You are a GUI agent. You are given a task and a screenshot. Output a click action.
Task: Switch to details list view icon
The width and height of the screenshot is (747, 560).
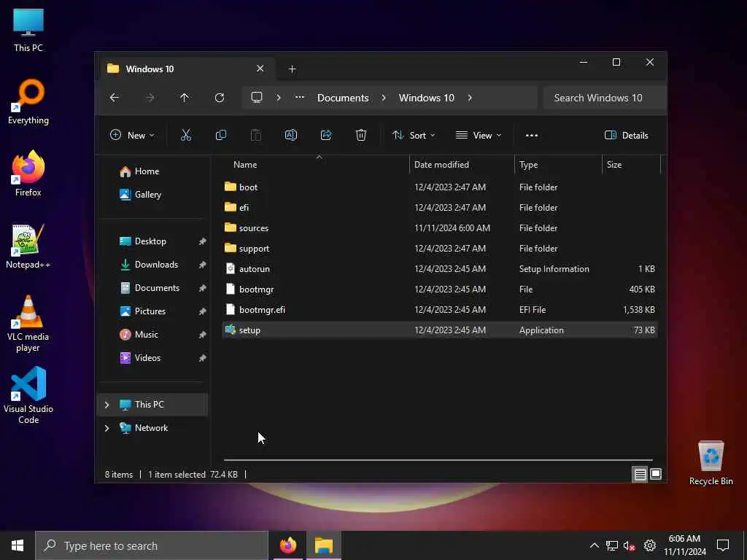click(x=640, y=474)
